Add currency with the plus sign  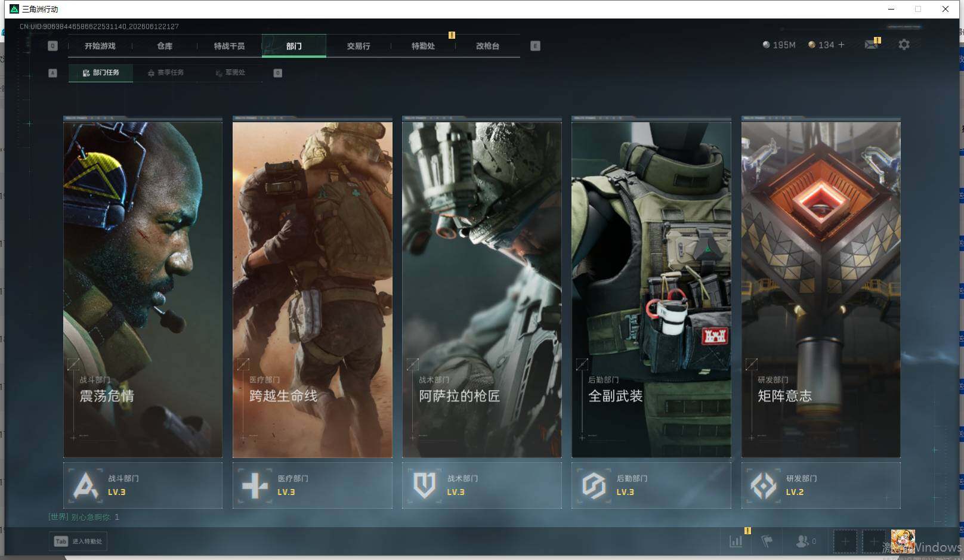841,45
